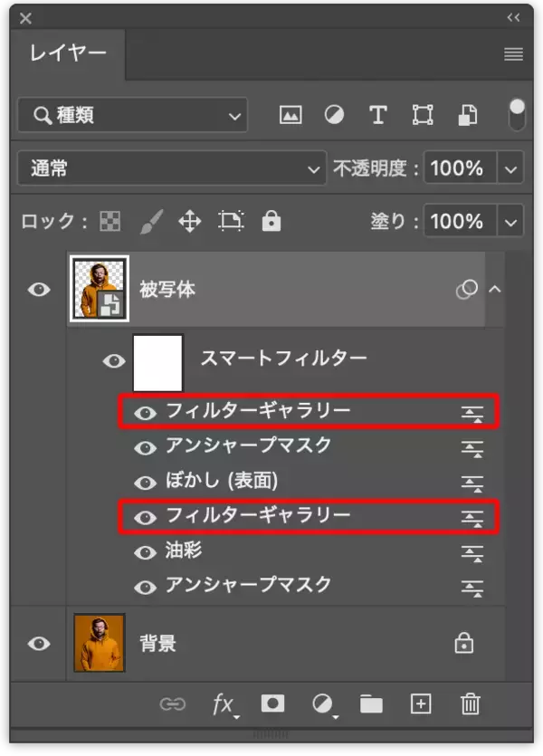
Task: Collapse the 被写体 smart filters list
Action: coord(495,290)
